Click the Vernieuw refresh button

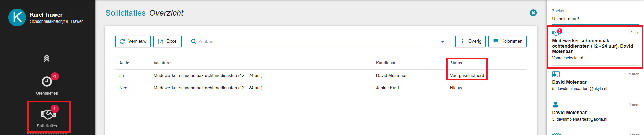(133, 41)
